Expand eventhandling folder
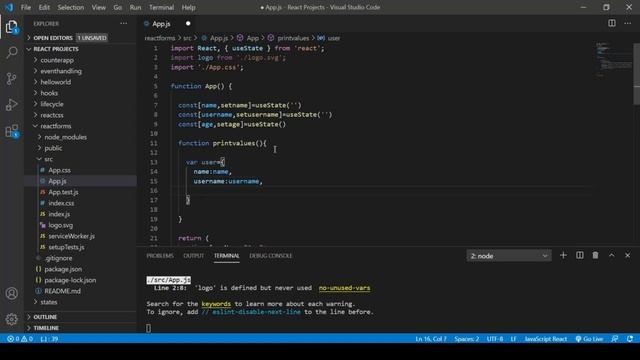The image size is (640, 360). click(80, 71)
